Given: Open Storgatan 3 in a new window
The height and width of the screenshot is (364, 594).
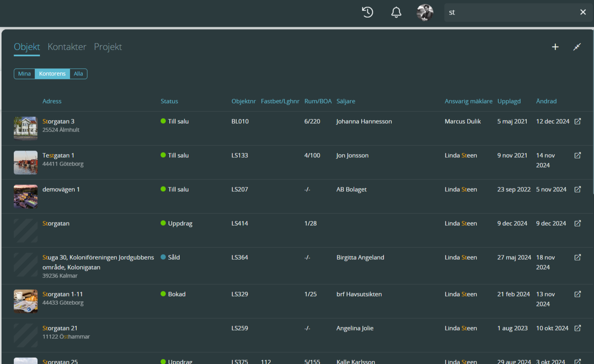Looking at the screenshot, I should click(578, 121).
